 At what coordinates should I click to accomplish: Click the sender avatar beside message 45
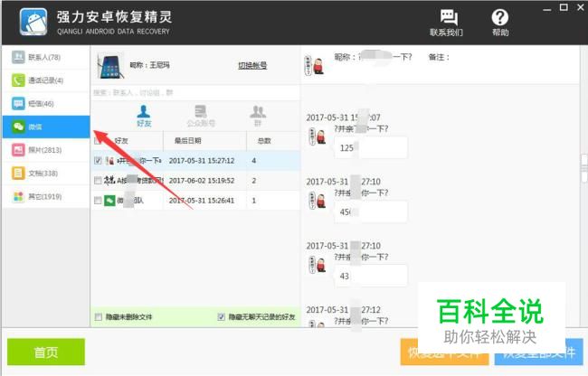pyautogui.click(x=318, y=200)
